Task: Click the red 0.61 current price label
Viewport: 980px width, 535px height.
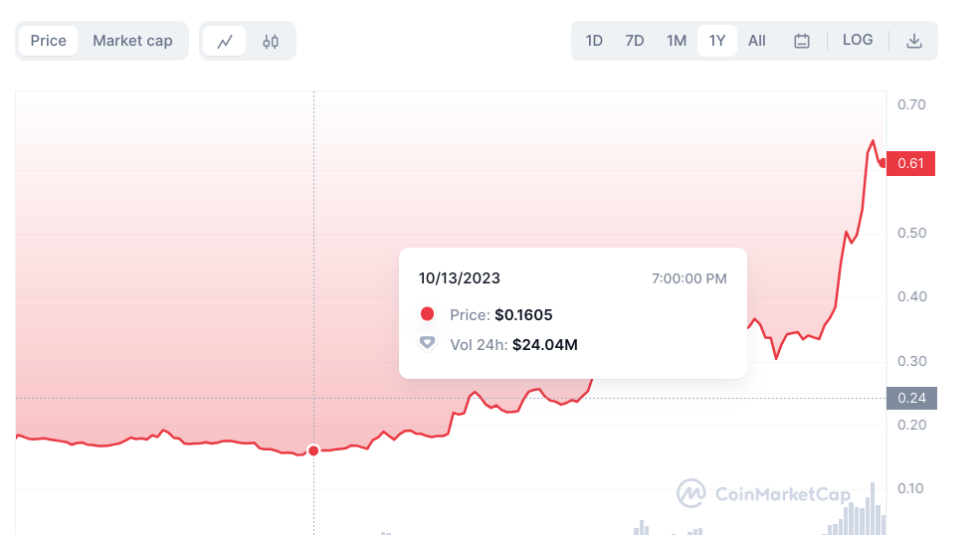Action: click(910, 163)
